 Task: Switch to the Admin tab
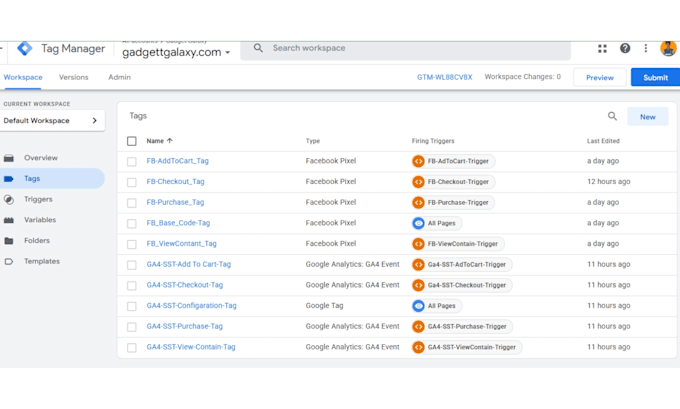tap(119, 77)
